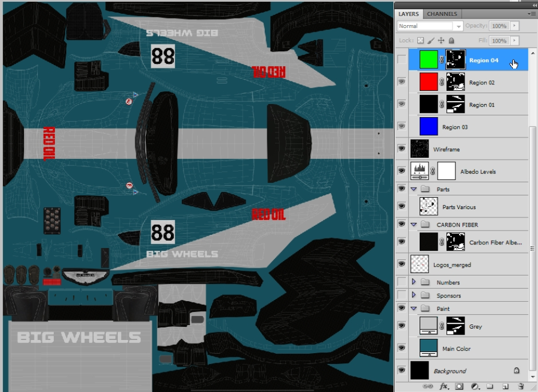Hide the Region 01 layer
Screen dimensions: 538x392
(x=402, y=104)
